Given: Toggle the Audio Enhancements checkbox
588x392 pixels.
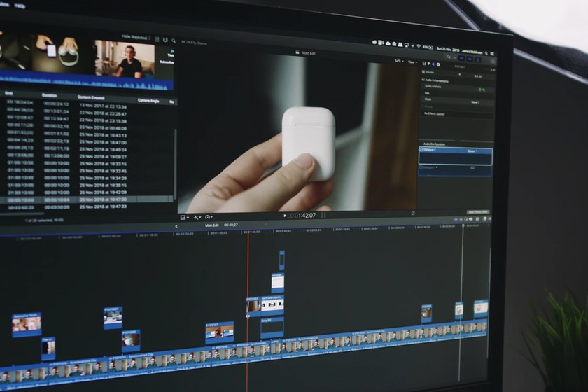Looking at the screenshot, I should (423, 80).
